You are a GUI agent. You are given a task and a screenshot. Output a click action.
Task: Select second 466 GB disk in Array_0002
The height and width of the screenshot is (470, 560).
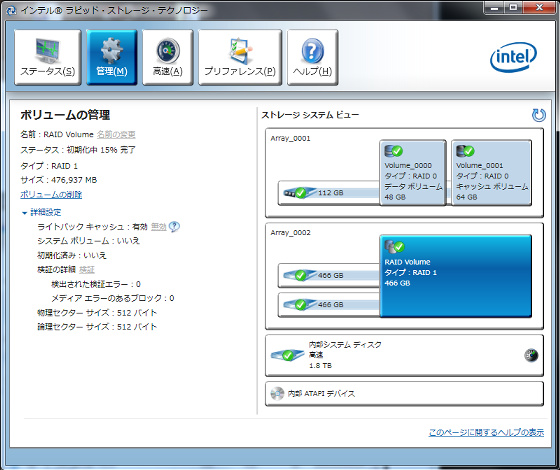click(329, 305)
